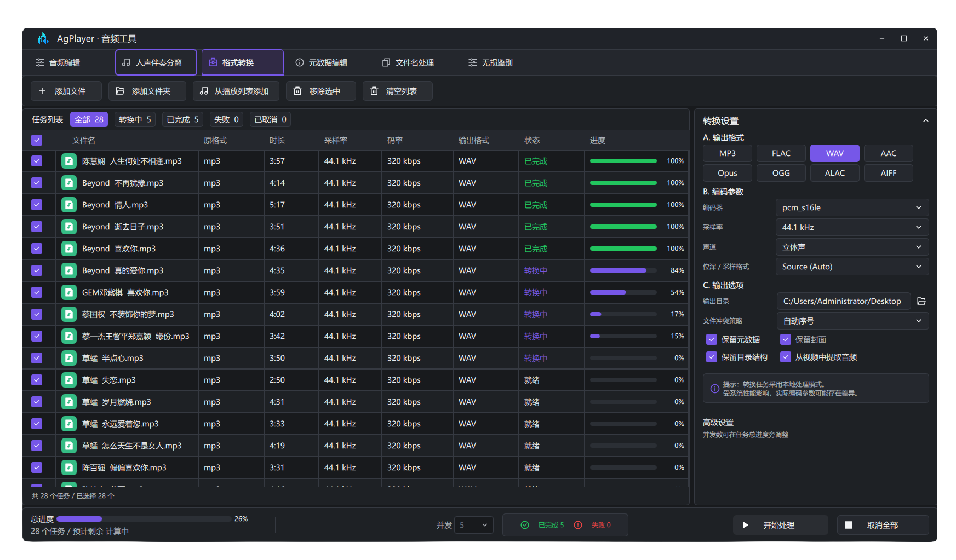Select MP3 output format
The image size is (956, 560).
728,153
